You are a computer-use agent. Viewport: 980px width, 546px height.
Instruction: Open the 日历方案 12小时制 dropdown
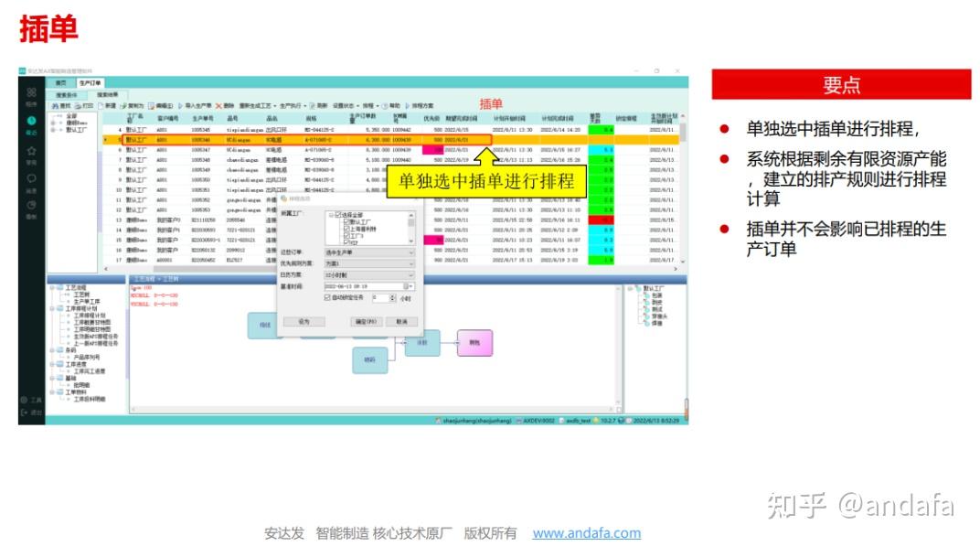tap(411, 274)
